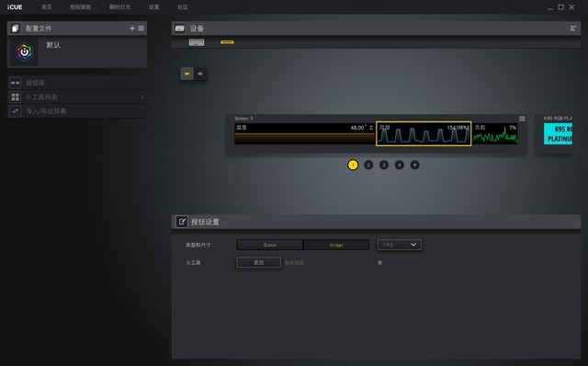Screen dimensions: 588x366
Task: Open the 配置文件 profiles list menu icon
Action: pyautogui.click(x=141, y=29)
